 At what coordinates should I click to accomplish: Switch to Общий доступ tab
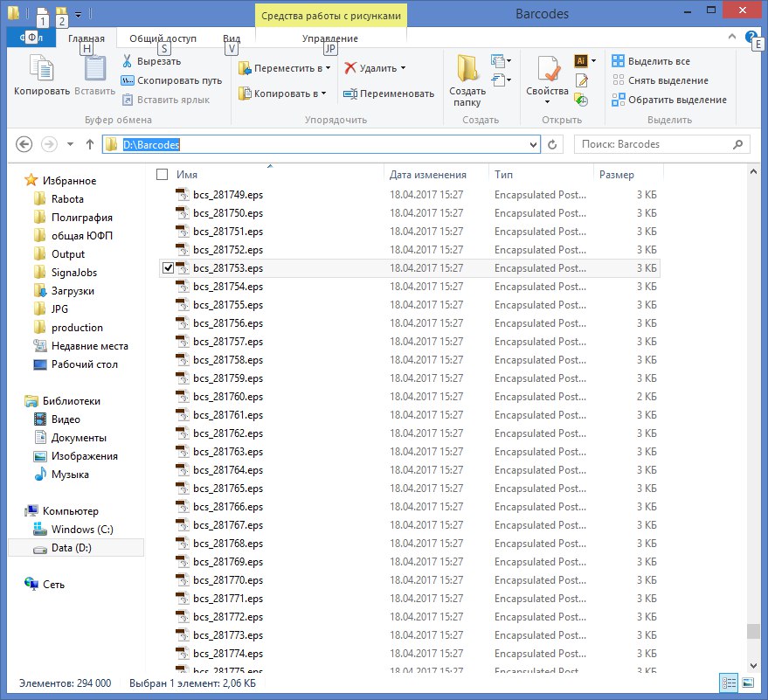163,38
